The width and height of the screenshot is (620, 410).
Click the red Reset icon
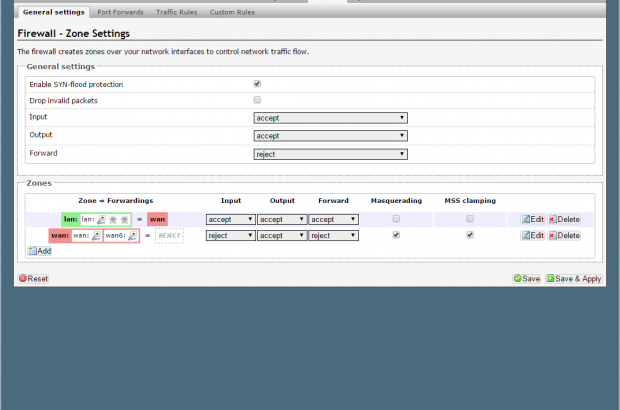(24, 279)
